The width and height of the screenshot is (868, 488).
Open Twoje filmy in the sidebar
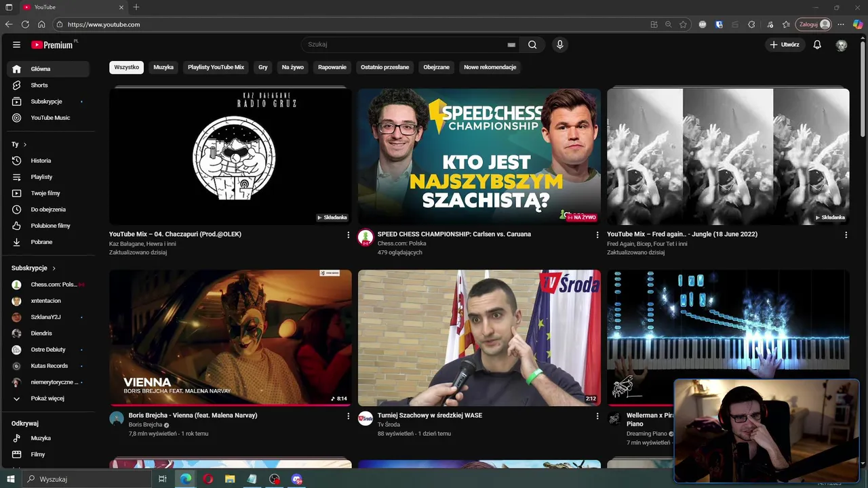[x=47, y=193]
